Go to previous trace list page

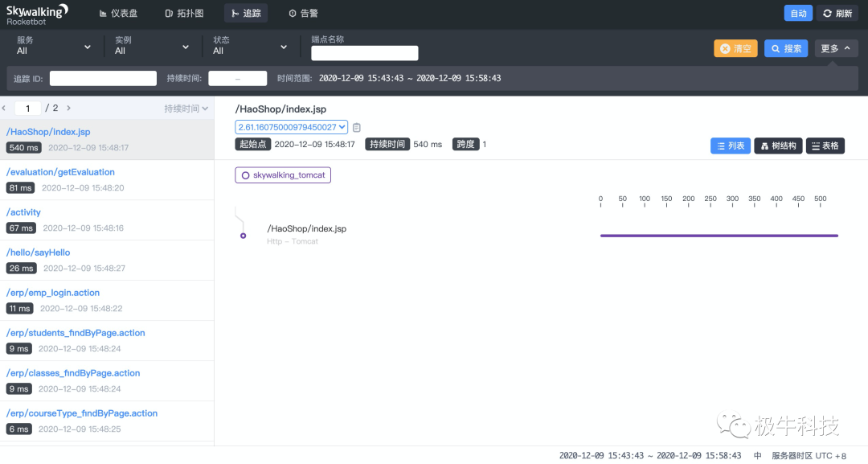click(x=5, y=108)
